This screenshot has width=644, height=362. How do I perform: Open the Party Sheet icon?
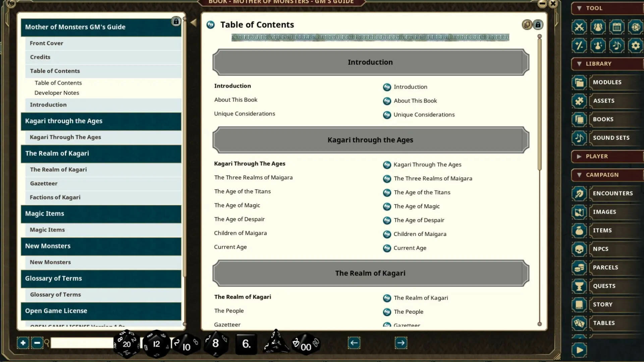pos(598,27)
